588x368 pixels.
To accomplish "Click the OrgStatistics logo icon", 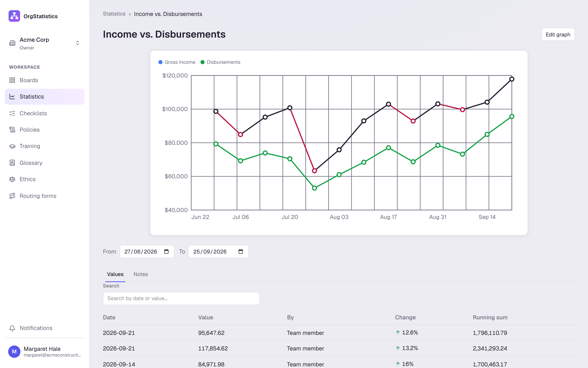I will [14, 16].
